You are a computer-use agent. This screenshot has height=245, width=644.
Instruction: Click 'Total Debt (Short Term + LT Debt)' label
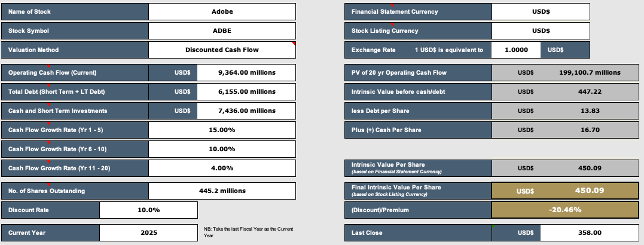(x=56, y=91)
